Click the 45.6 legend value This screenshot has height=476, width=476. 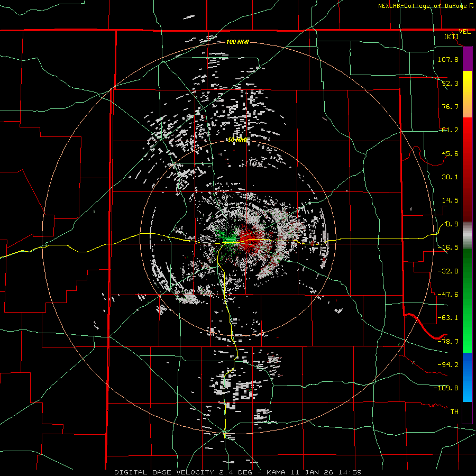(x=450, y=153)
